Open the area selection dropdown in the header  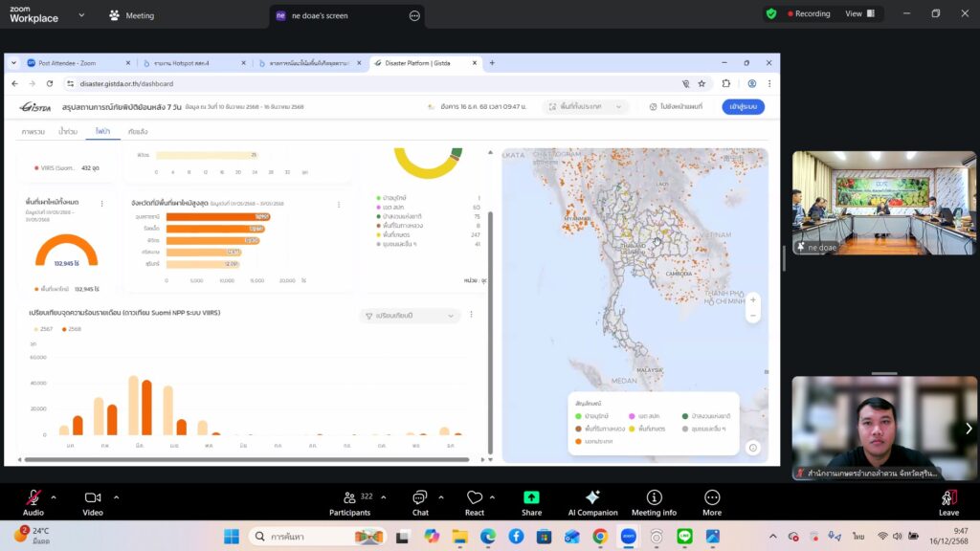pyautogui.click(x=586, y=106)
